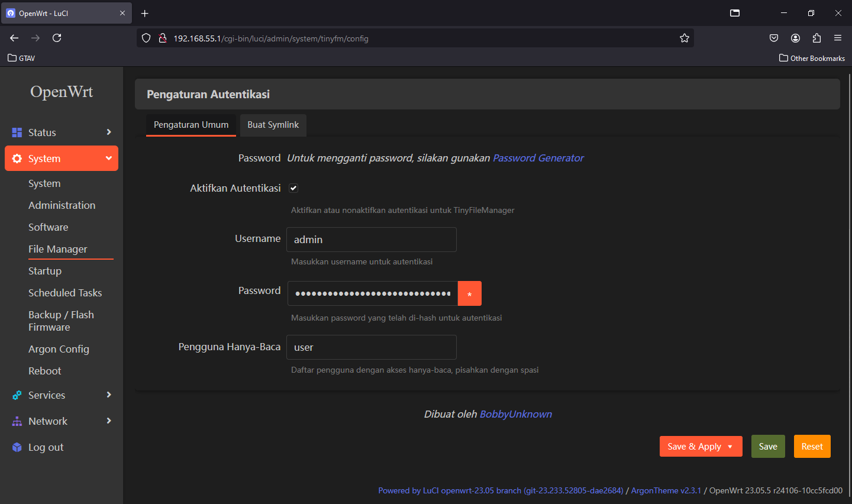Open the Powered by LuCI footer link
Viewport: 852px width, 504px height.
pyautogui.click(x=501, y=490)
